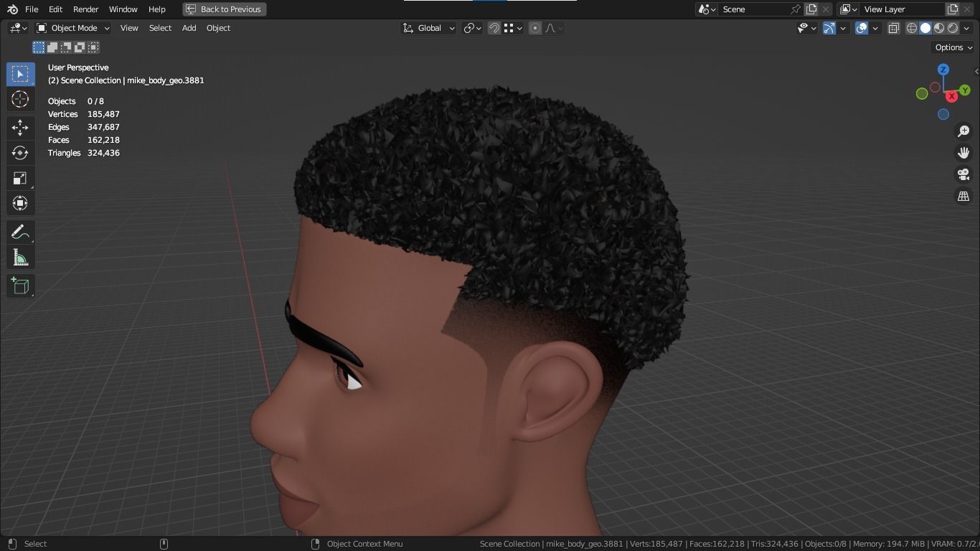Activate the 3D Cursor tool
The height and width of the screenshot is (551, 980).
click(x=20, y=99)
